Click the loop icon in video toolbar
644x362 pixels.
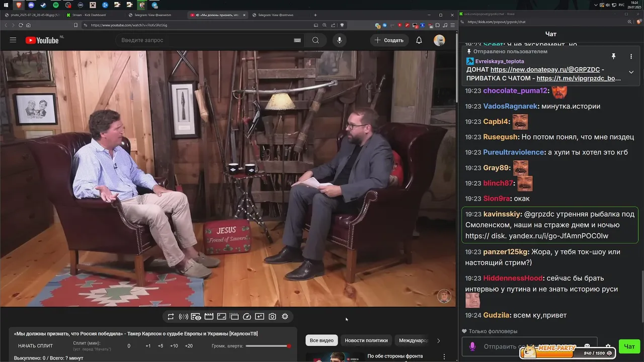coord(171,316)
